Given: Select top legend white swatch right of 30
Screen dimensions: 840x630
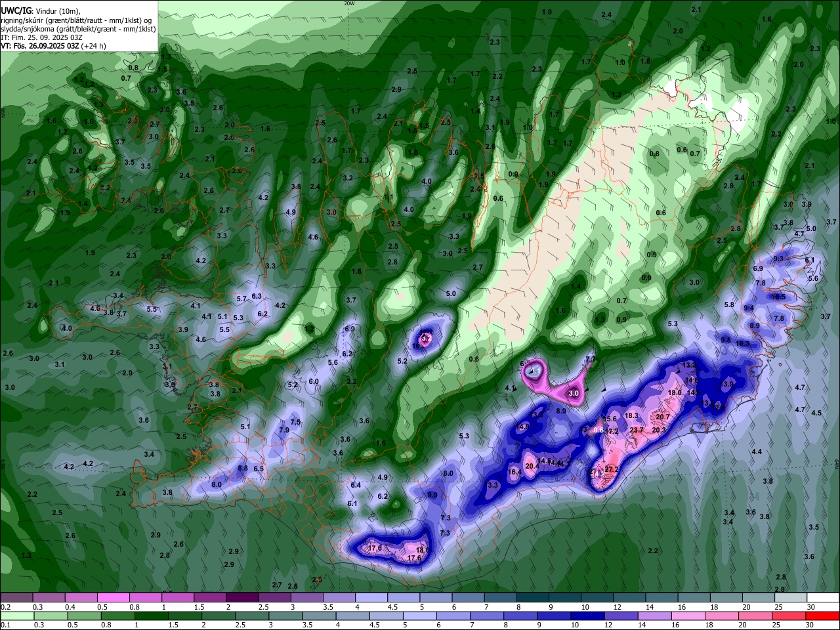Looking at the screenshot, I should 823,597.
